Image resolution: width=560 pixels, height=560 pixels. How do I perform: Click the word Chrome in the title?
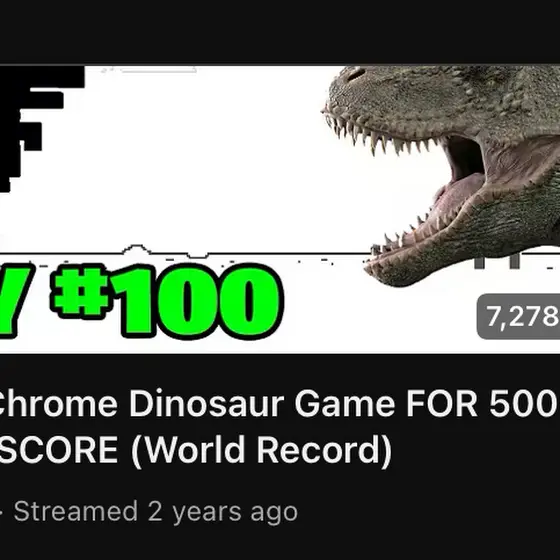tap(59, 404)
